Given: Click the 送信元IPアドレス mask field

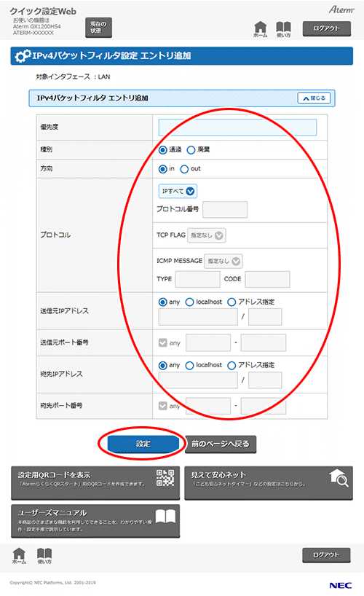Looking at the screenshot, I should click(265, 317).
